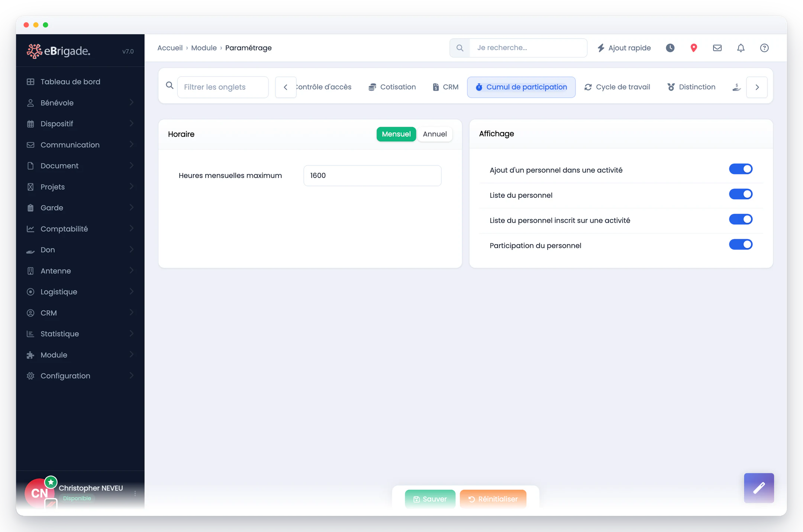Toggle Ajout d'un personnel dans une activité

click(741, 169)
